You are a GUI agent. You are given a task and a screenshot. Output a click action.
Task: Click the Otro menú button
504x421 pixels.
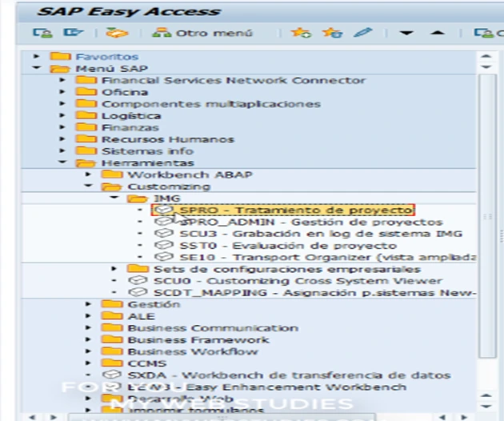pos(202,33)
